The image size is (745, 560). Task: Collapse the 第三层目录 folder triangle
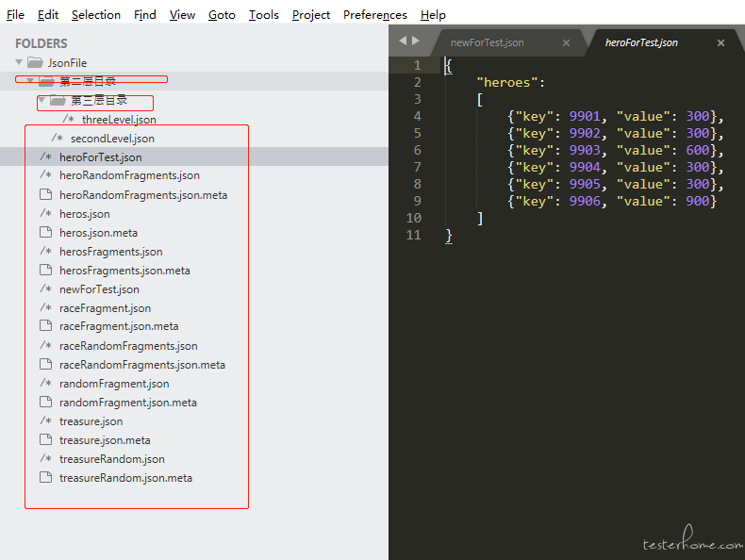pyautogui.click(x=41, y=100)
